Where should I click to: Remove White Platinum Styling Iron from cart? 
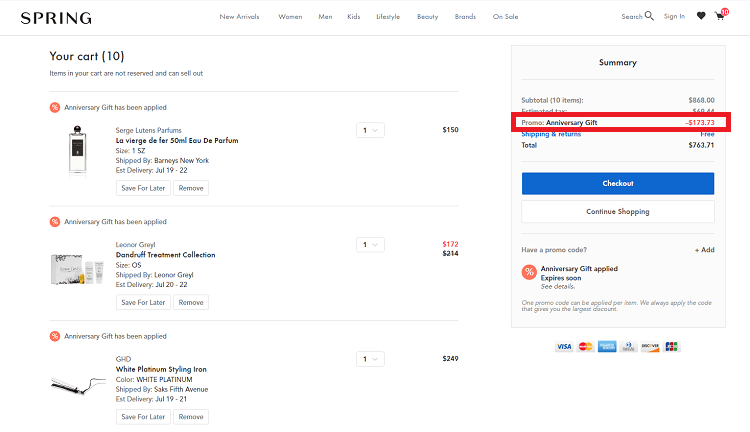[x=191, y=417]
